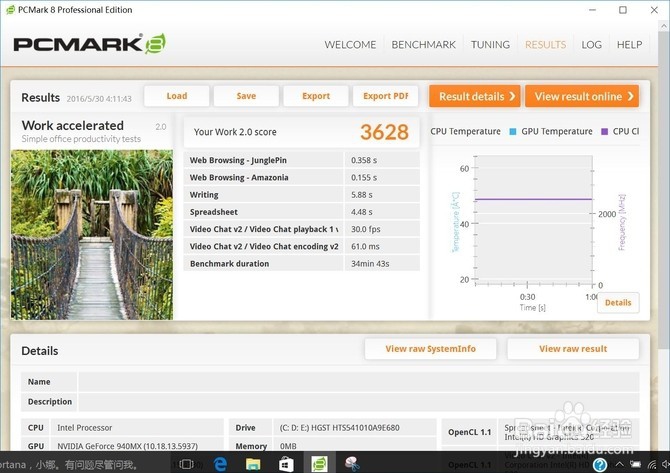
Task: Select the Video Chat playback row
Action: tap(302, 229)
